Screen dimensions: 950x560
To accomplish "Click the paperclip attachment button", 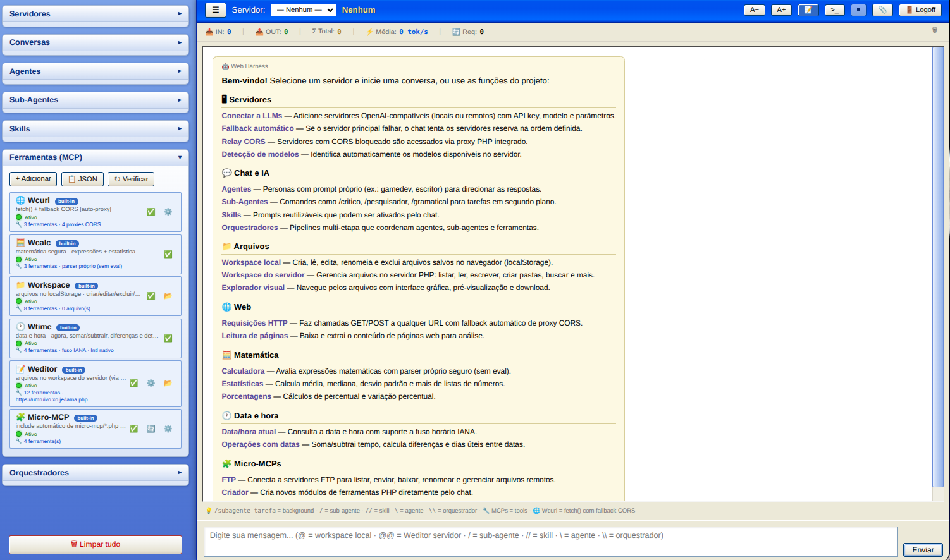I will pos(882,10).
